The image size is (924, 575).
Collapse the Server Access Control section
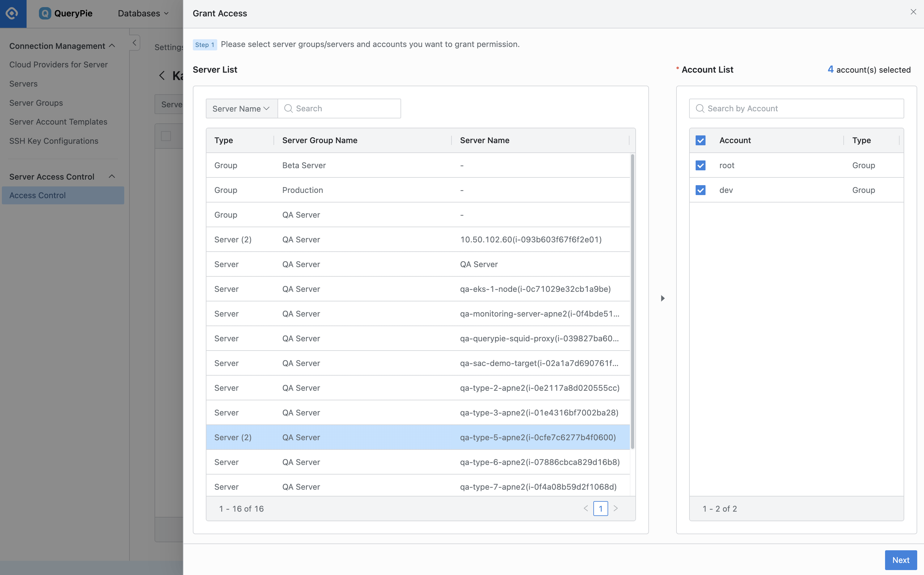pos(112,177)
